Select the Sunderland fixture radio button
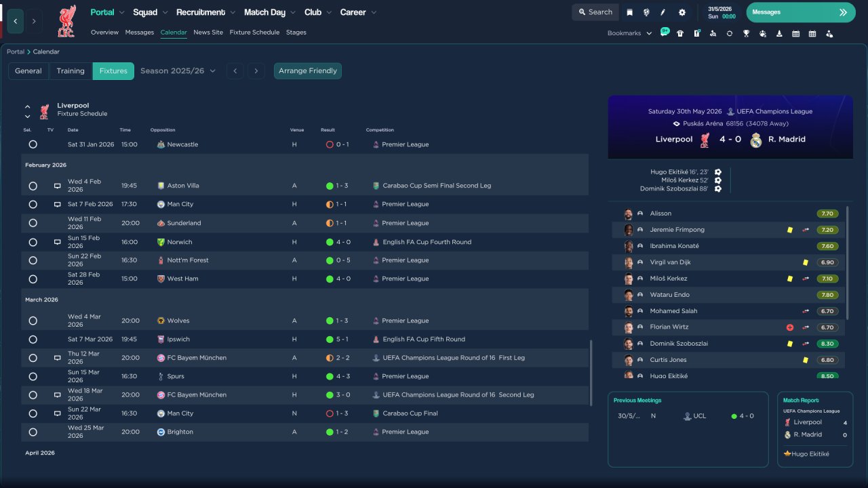 point(33,223)
